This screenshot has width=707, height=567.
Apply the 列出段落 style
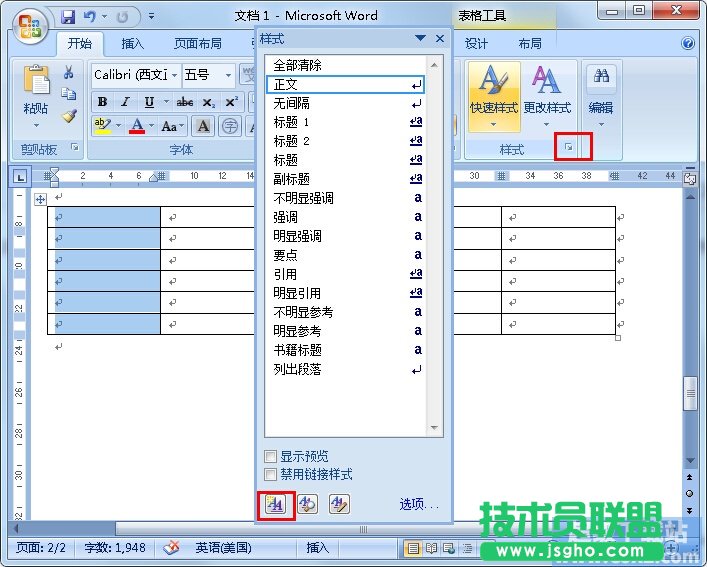(345, 370)
